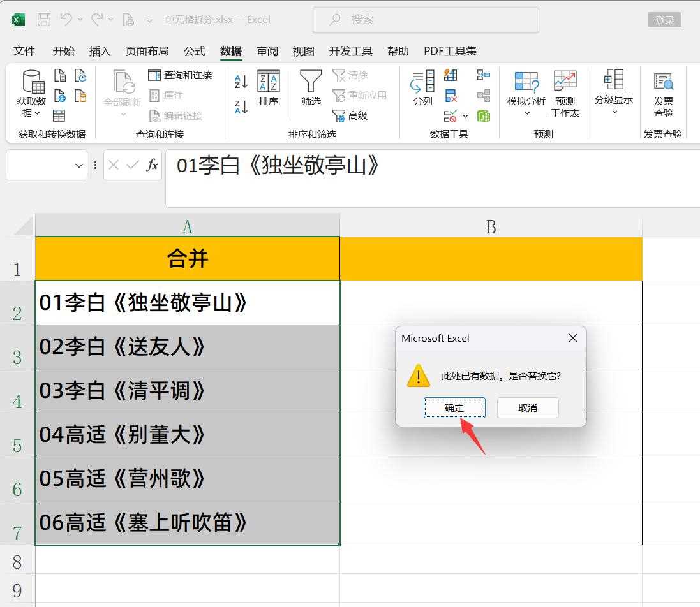Image resolution: width=700 pixels, height=607 pixels.
Task: Click the From Web globe icon
Action: coord(60,96)
